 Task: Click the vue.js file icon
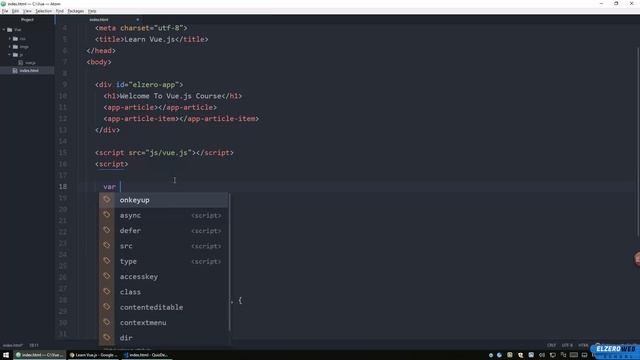[x=21, y=62]
